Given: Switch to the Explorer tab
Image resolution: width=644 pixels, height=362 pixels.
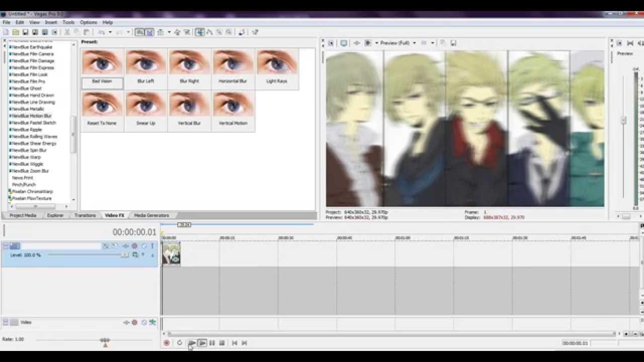Looking at the screenshot, I should tap(55, 215).
